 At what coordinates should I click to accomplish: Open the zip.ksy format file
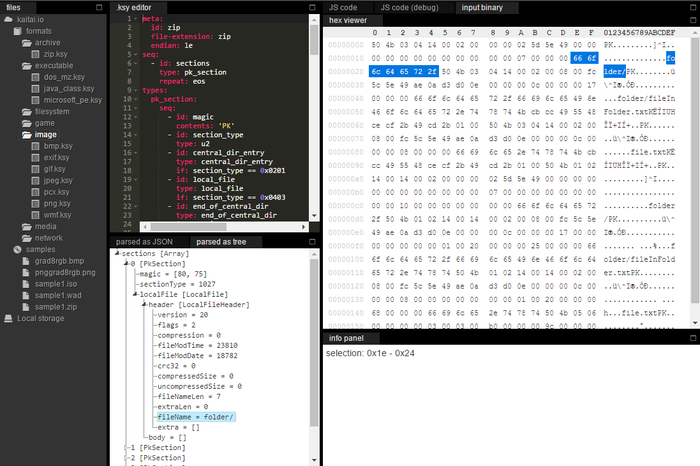(x=55, y=54)
